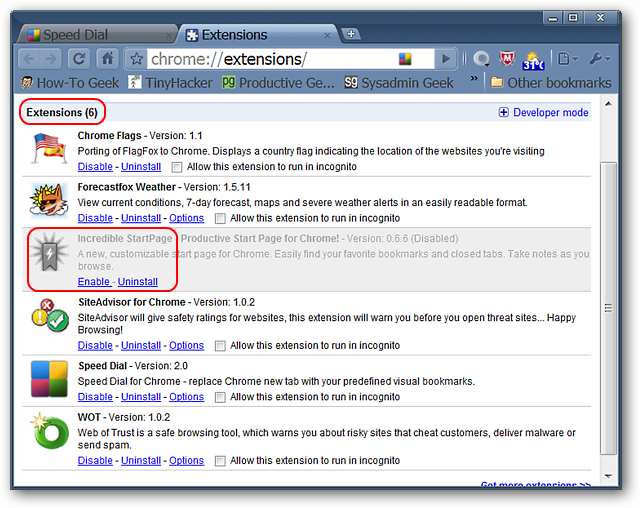This screenshot has width=640, height=508.
Task: Uninstall Incredible StartPage extension
Action: click(x=138, y=282)
